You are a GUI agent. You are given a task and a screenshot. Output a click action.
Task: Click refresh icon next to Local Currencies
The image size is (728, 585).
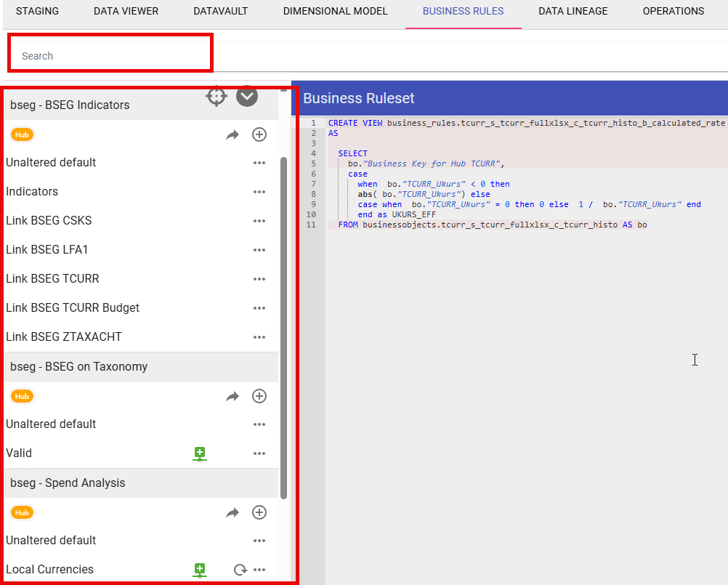(240, 570)
